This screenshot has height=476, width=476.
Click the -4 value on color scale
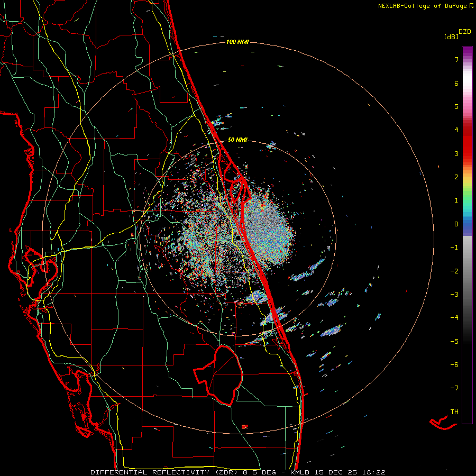point(454,318)
